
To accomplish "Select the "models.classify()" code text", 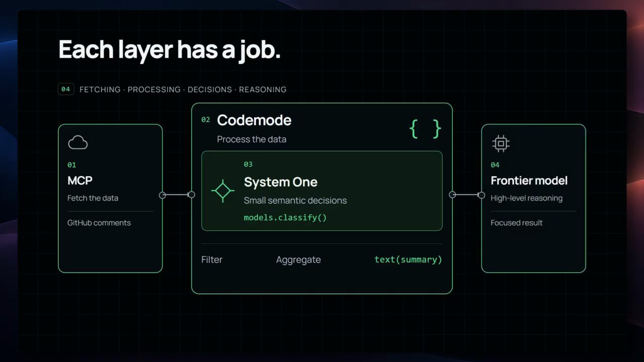I will coord(285,218).
